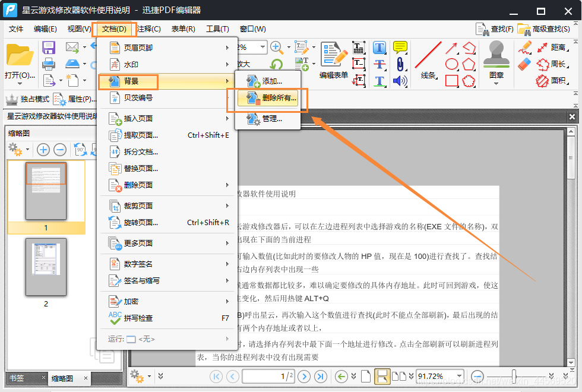Select page 1 thumbnail
The width and height of the screenshot is (582, 392).
pos(46,191)
